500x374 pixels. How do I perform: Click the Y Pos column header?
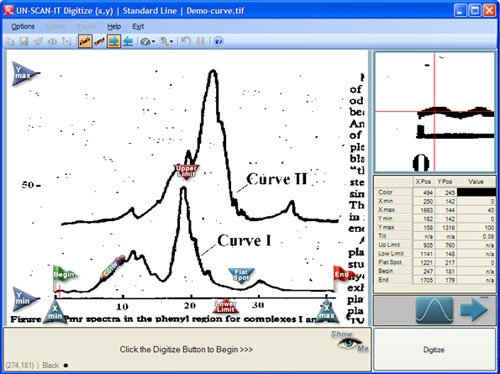[445, 182]
